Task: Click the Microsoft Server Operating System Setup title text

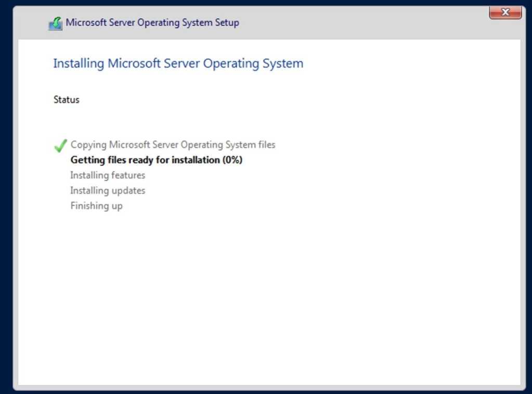Action: (x=152, y=22)
